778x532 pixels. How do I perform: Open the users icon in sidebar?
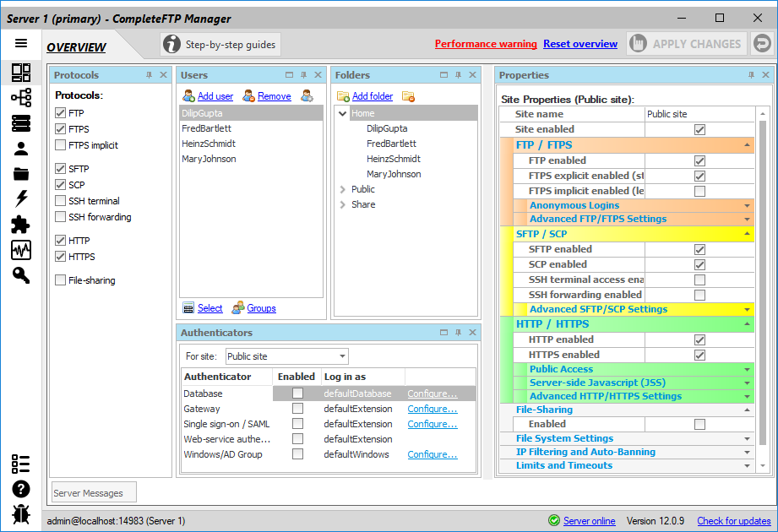coord(21,149)
